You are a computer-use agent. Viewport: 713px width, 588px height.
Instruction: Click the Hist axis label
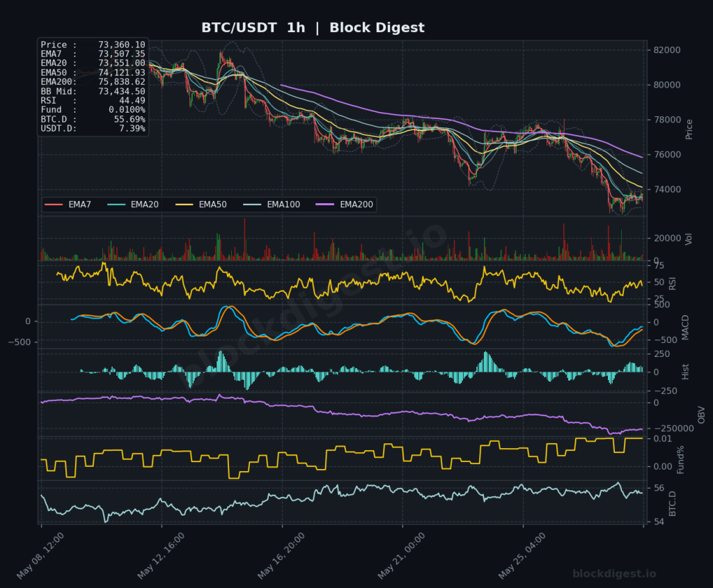click(x=685, y=372)
